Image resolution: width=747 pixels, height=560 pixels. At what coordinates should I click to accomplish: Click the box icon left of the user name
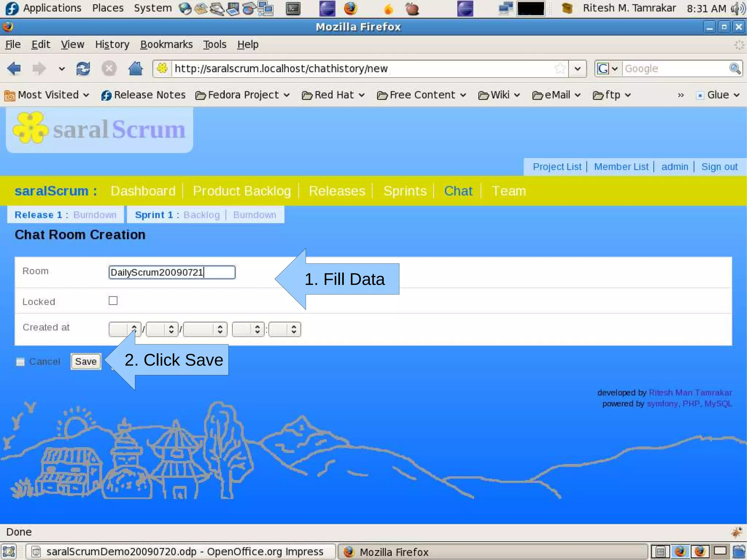566,8
